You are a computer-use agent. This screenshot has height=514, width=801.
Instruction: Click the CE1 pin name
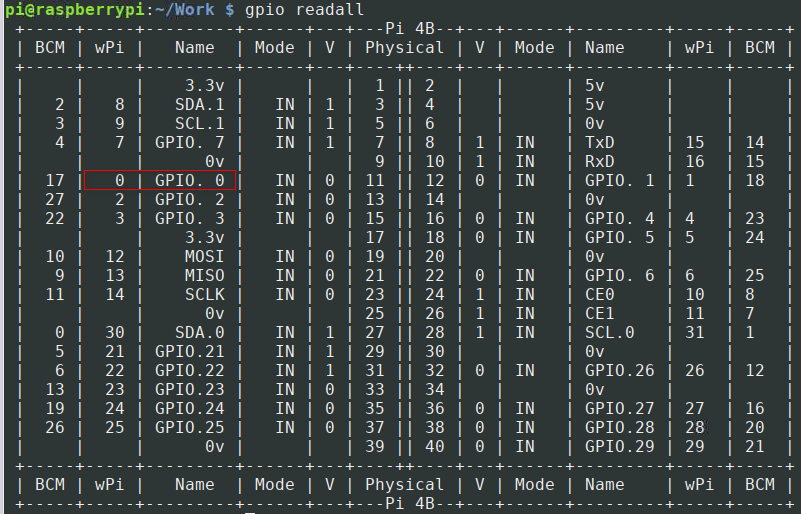[600, 313]
